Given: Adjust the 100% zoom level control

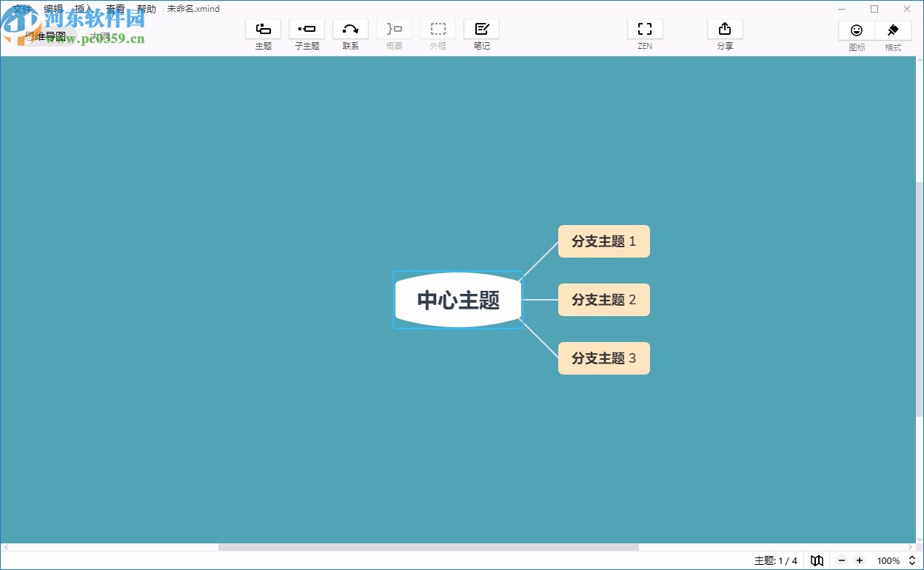Looking at the screenshot, I should pyautogui.click(x=888, y=560).
